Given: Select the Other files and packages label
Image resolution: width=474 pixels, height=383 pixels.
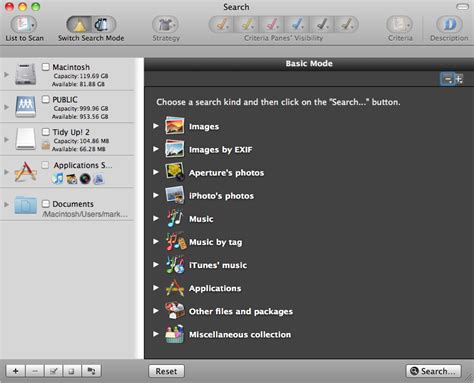Looking at the screenshot, I should pyautogui.click(x=241, y=311).
